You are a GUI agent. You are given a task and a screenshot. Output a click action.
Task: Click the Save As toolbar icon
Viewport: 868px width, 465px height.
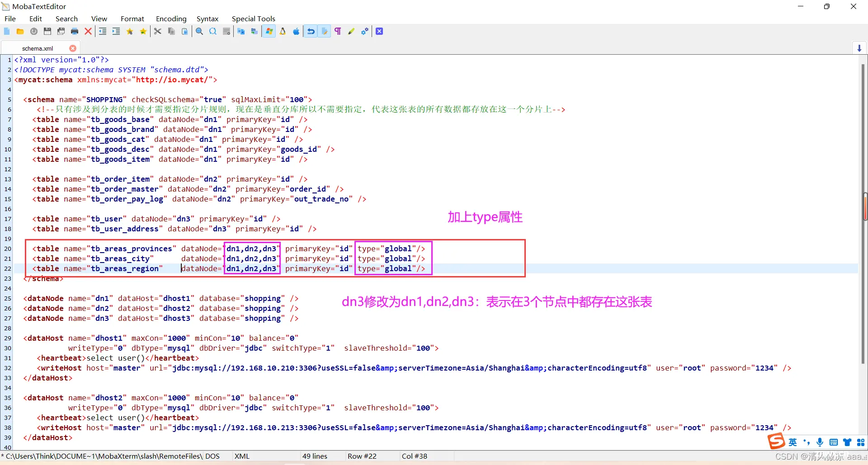(x=61, y=31)
